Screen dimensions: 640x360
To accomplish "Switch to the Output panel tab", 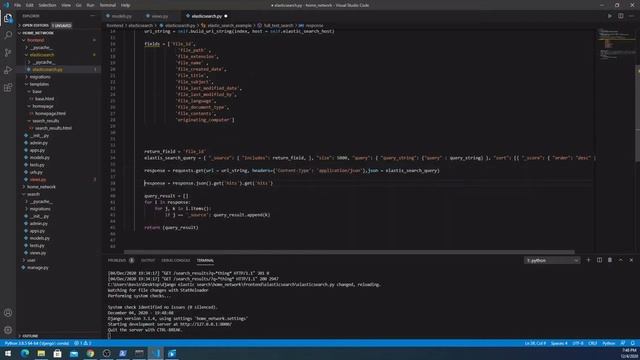I will (x=148, y=260).
